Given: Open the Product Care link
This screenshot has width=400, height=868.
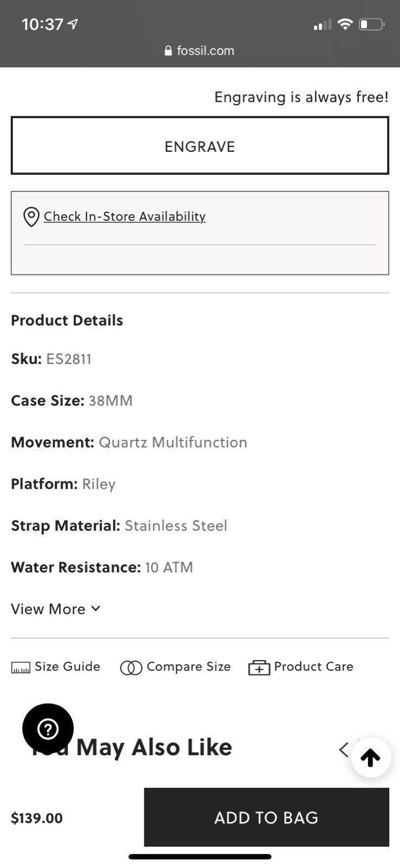Looking at the screenshot, I should point(313,666).
